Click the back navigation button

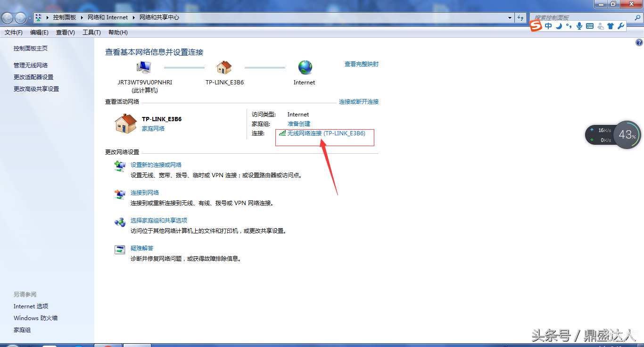point(8,18)
